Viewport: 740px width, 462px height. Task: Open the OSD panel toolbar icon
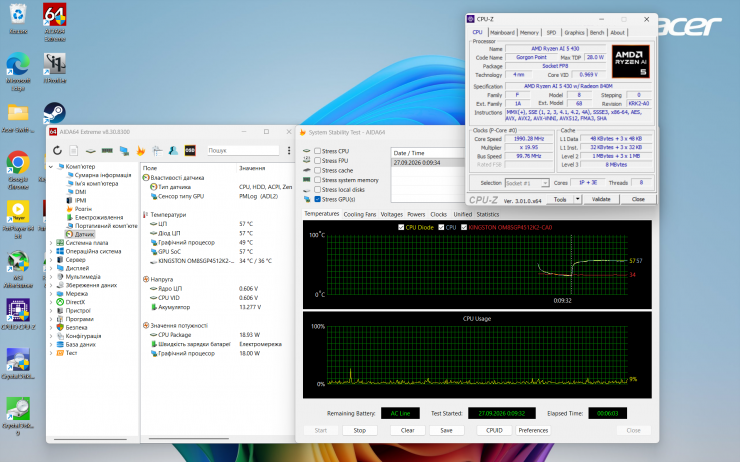point(190,151)
